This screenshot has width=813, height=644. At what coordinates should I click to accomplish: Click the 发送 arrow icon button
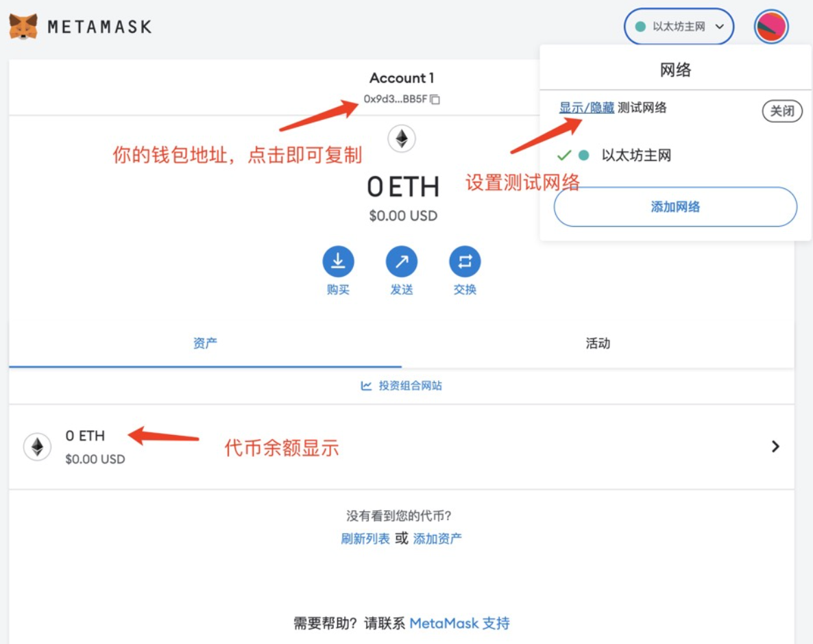click(402, 261)
